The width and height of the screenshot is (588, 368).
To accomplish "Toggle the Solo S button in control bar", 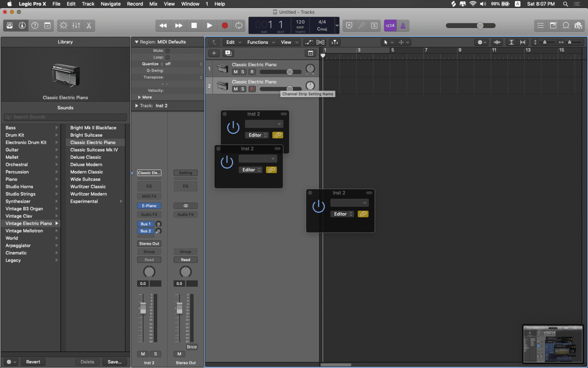I will click(374, 25).
